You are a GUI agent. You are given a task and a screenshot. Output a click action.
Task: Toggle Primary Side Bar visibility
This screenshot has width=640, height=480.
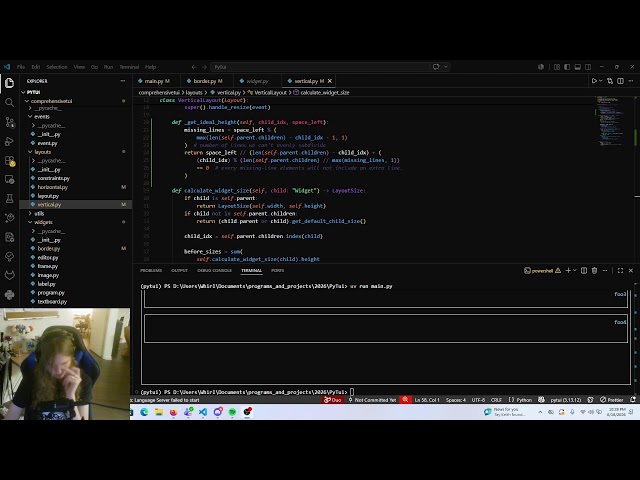[567, 67]
